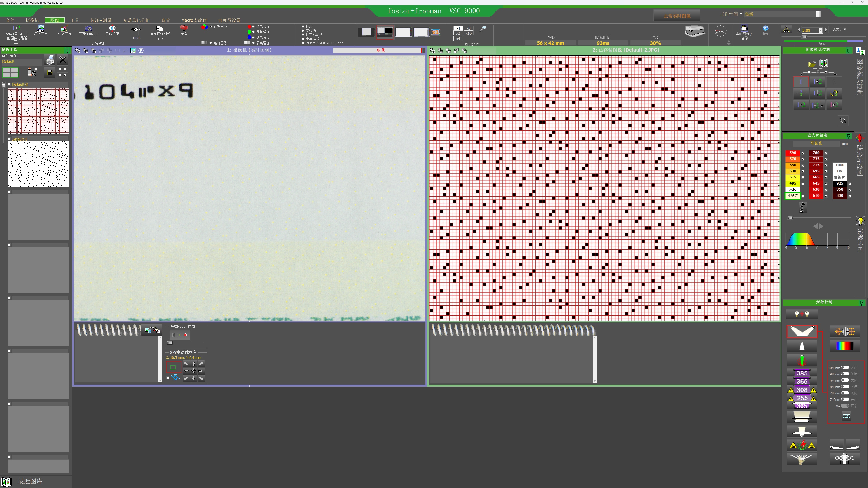The height and width of the screenshot is (488, 868).
Task: Open the HDR dropdown arrow
Action: coord(141,29)
